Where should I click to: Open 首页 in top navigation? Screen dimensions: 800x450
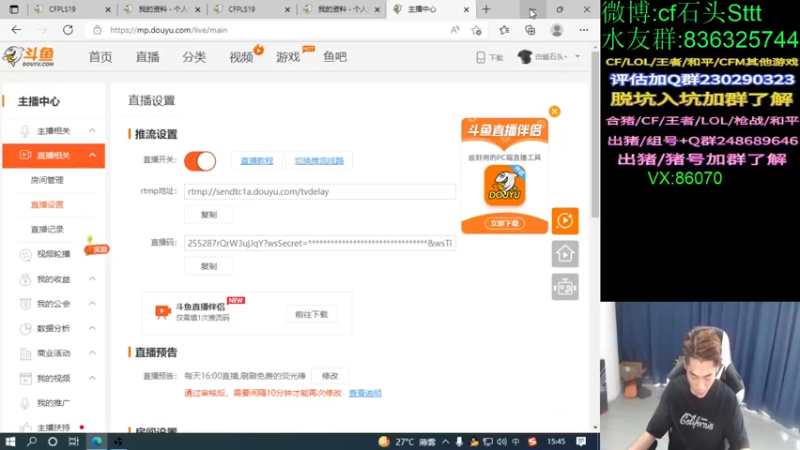pyautogui.click(x=101, y=57)
